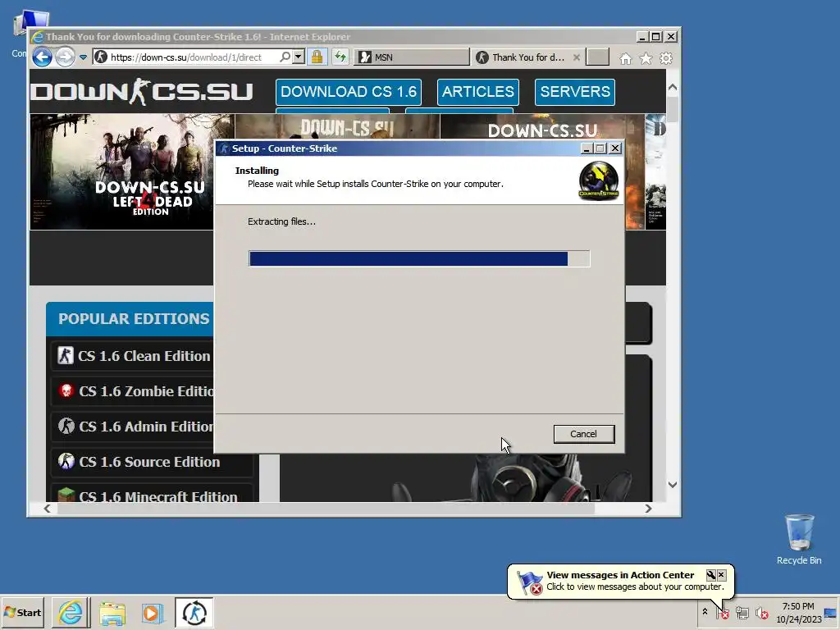Image resolution: width=840 pixels, height=630 pixels.
Task: Click the Left 4 Dead Edition banner
Action: coord(122,171)
